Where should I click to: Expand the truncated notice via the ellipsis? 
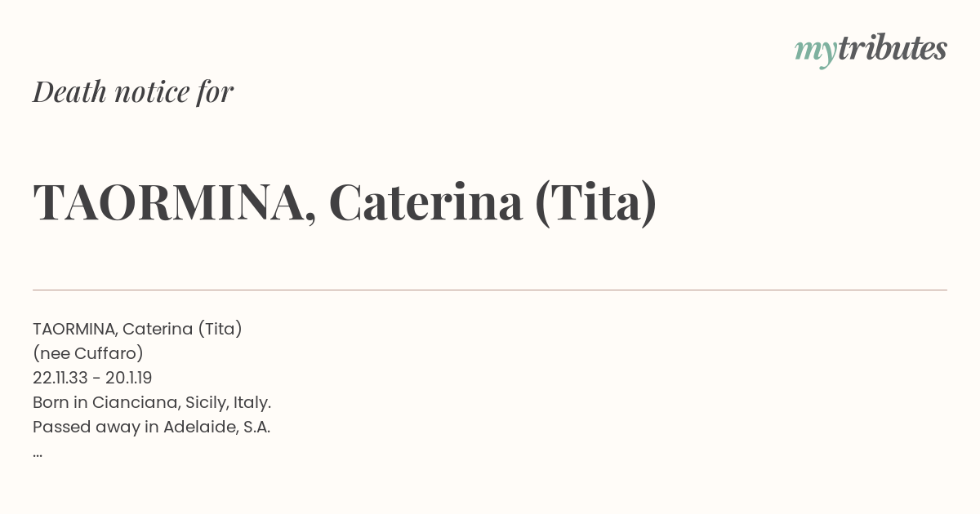point(38,454)
